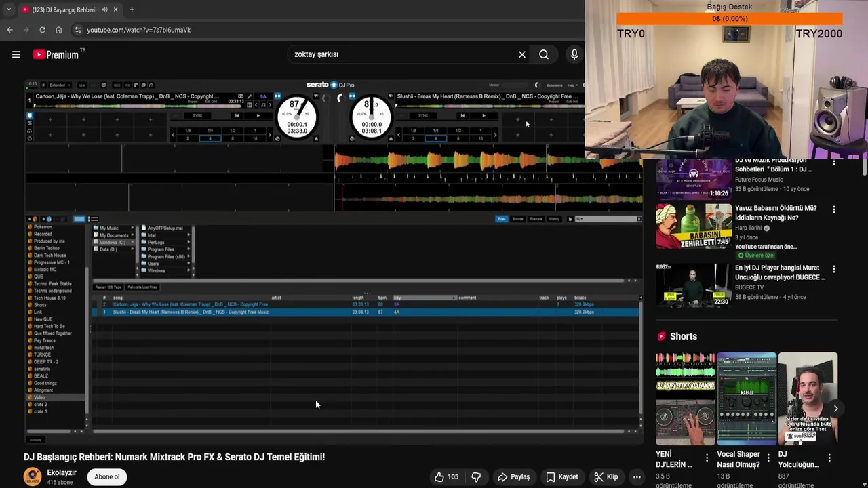Shift right deck loop sizes left arrow

pyautogui.click(x=398, y=135)
